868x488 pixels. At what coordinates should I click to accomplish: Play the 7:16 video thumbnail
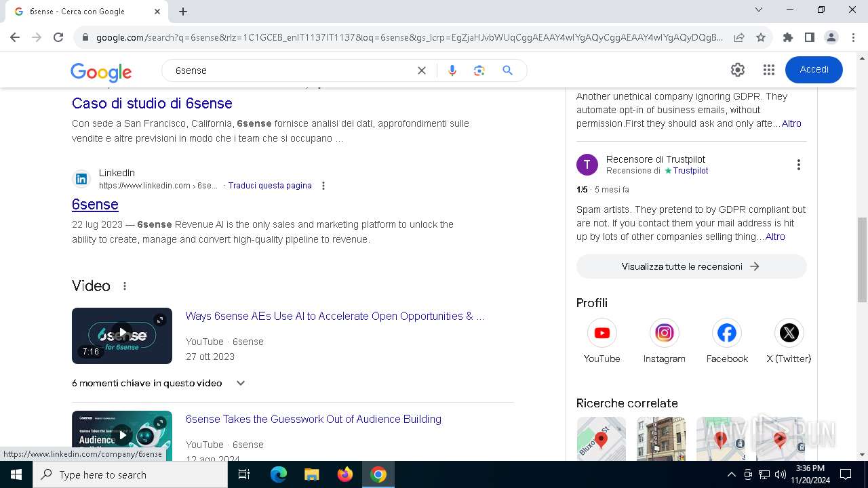pos(122,335)
